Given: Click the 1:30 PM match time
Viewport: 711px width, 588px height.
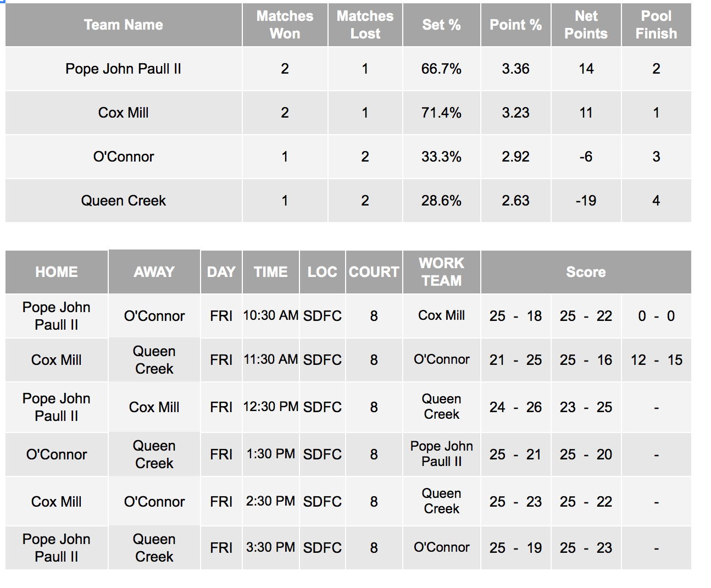Looking at the screenshot, I should 270,454.
